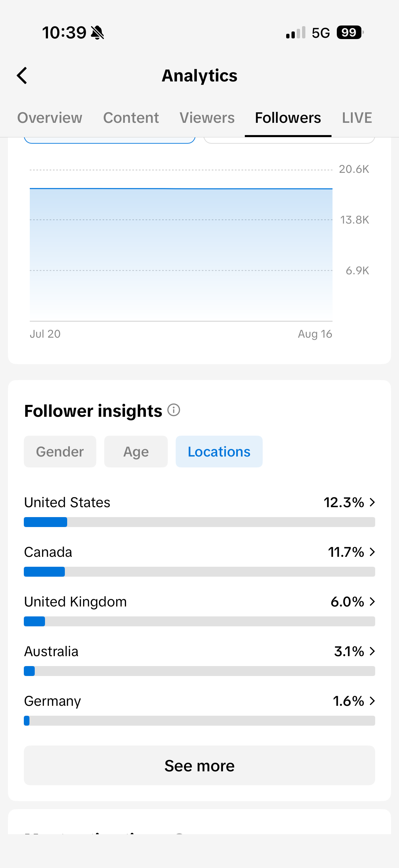Expand United Kingdom chevron arrow
Screen dimensions: 399x868
point(372,602)
